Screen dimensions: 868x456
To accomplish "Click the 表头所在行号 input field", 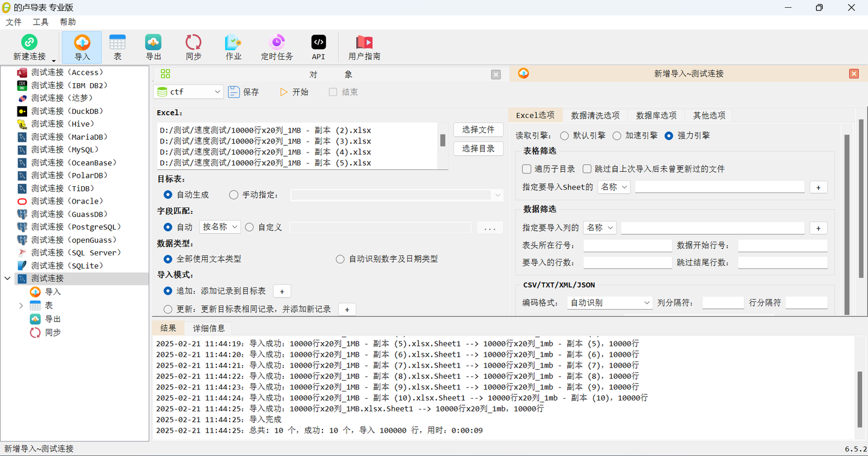I will [627, 245].
